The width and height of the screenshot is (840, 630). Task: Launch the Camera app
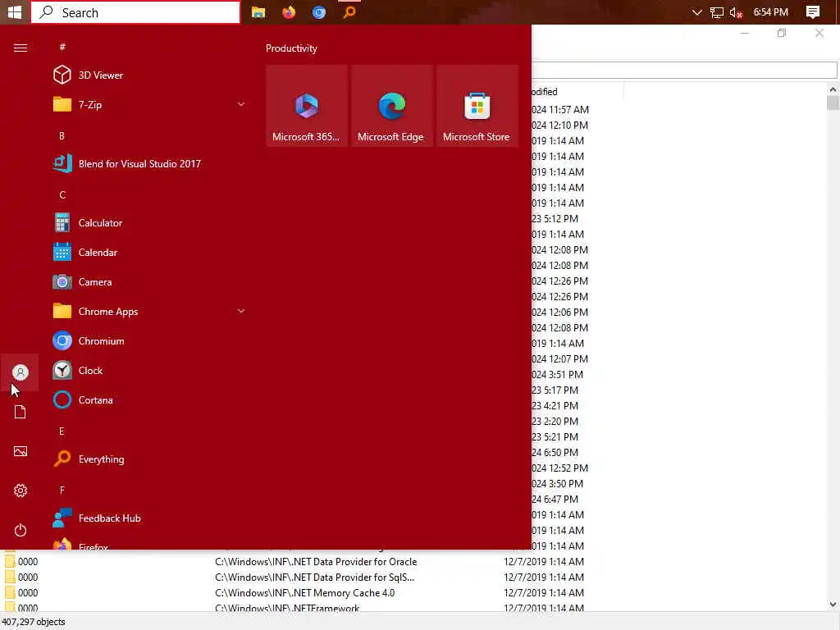click(150, 282)
